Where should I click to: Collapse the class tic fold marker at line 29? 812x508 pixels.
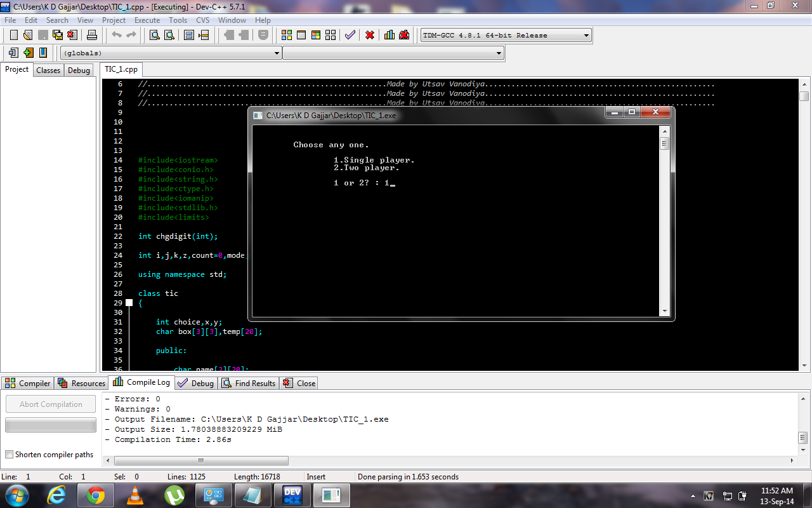click(x=129, y=303)
